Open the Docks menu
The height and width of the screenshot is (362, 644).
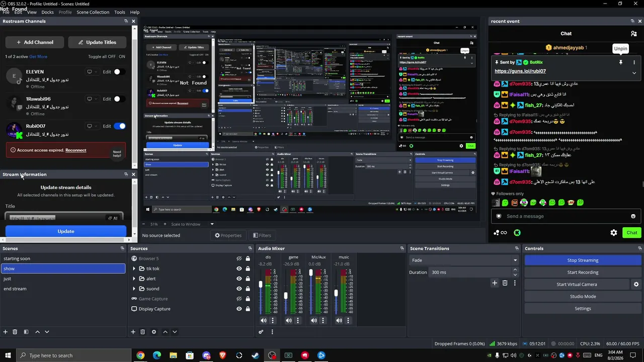tap(47, 12)
